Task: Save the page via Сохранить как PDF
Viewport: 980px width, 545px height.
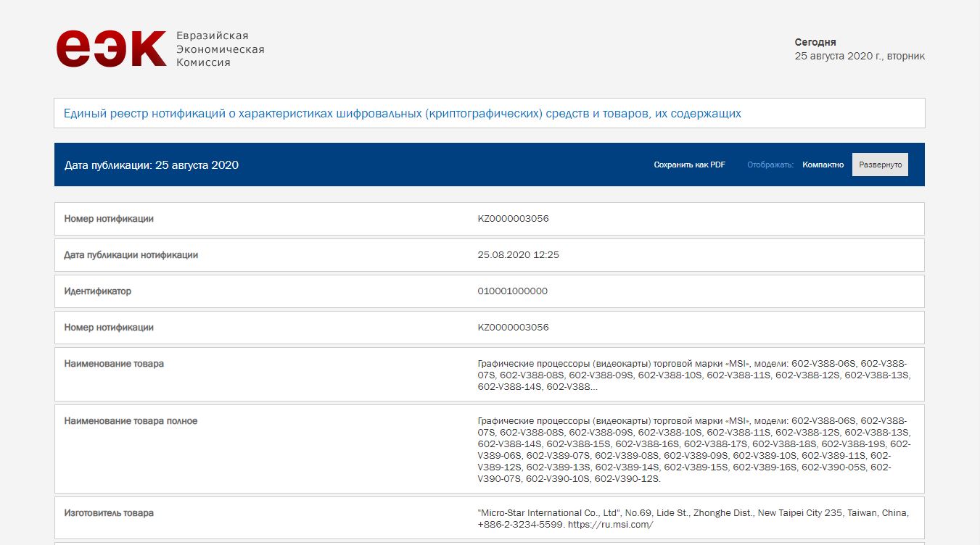Action: (x=689, y=165)
